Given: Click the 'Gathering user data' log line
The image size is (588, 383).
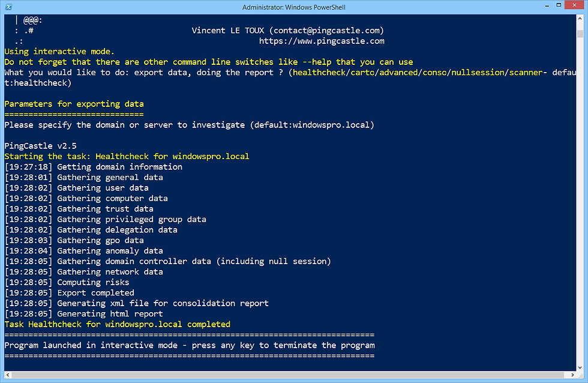Looking at the screenshot, I should click(x=77, y=188).
